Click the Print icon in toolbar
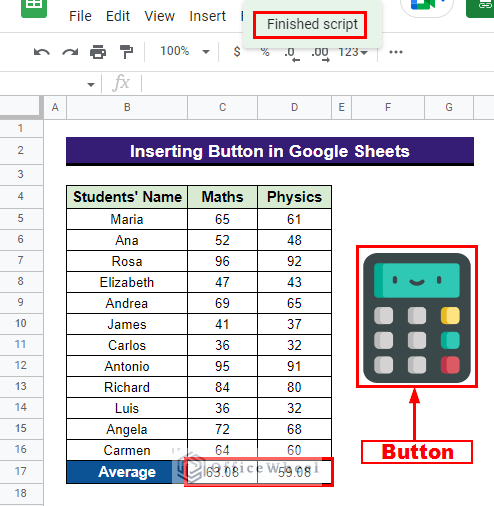The height and width of the screenshot is (506, 494). tap(98, 52)
